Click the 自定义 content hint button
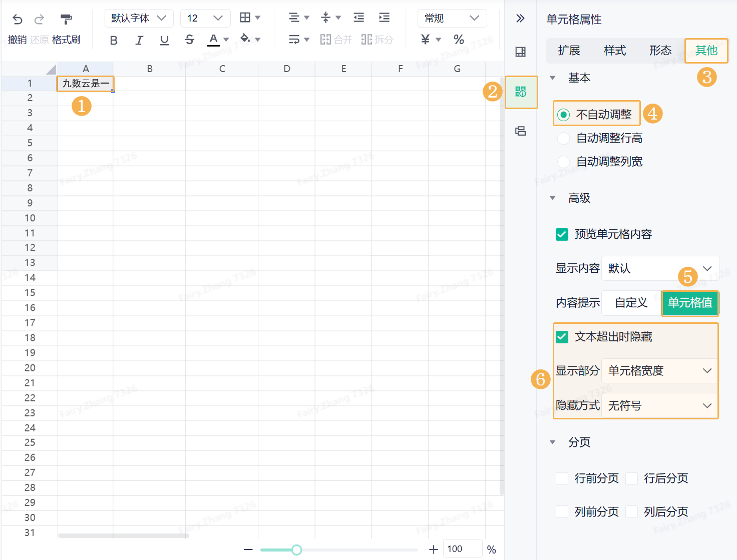The image size is (737, 560). pyautogui.click(x=630, y=303)
